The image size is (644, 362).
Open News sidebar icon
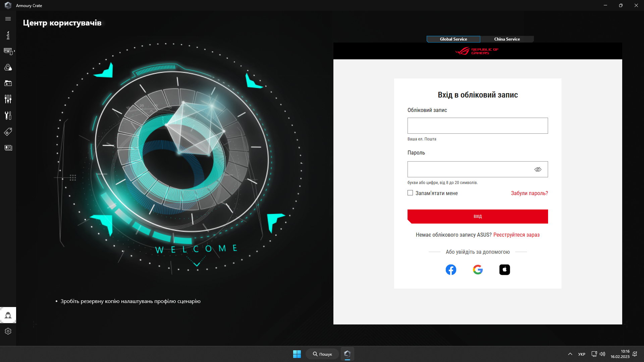8,148
